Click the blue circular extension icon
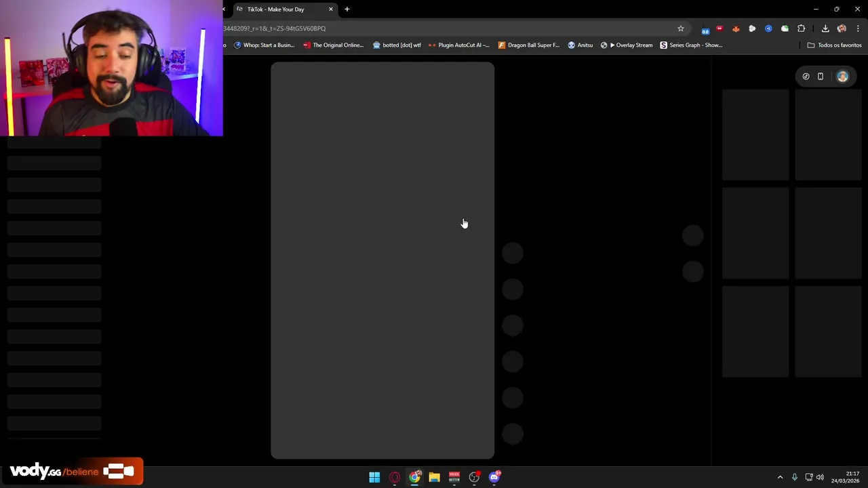The height and width of the screenshot is (488, 868). pyautogui.click(x=768, y=28)
